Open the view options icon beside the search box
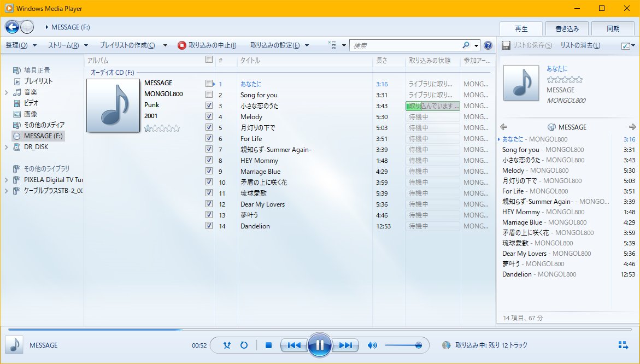640x364 pixels. tap(331, 45)
